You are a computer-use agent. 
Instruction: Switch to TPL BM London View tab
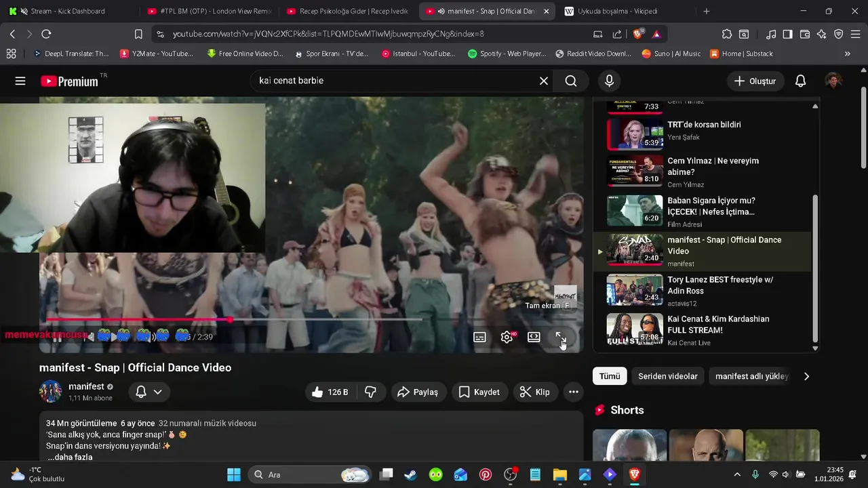[208, 11]
